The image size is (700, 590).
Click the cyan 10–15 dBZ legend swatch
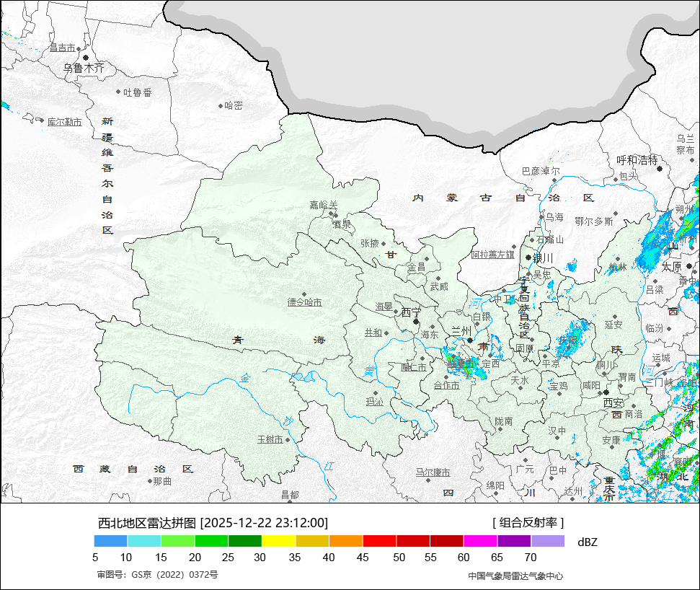[144, 541]
